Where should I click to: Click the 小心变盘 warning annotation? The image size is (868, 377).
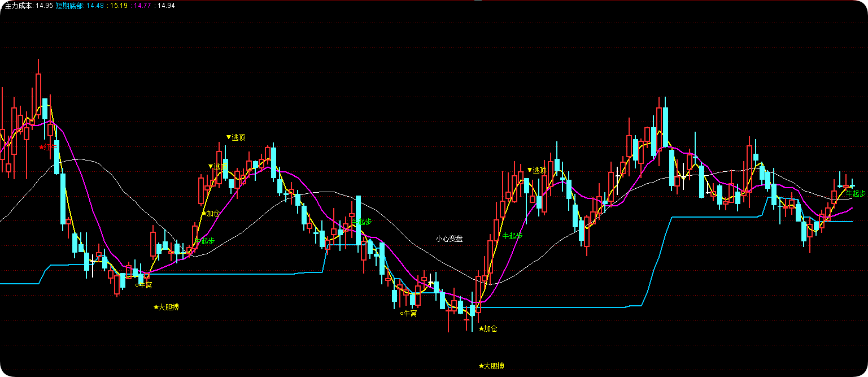click(x=449, y=239)
